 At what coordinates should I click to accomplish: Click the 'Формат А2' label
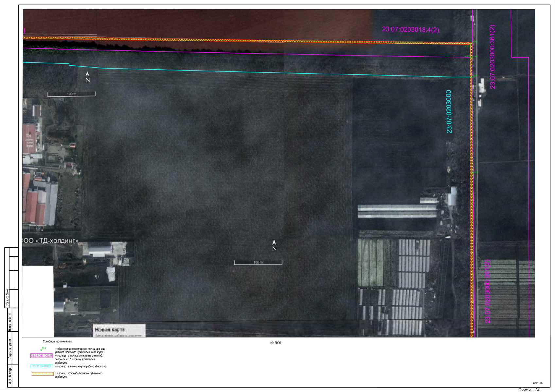pyautogui.click(x=529, y=389)
